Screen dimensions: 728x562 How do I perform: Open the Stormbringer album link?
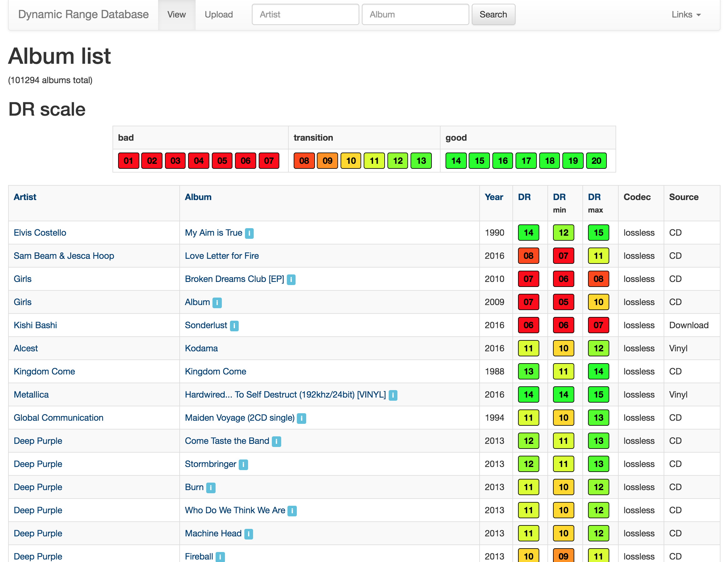[x=211, y=464]
